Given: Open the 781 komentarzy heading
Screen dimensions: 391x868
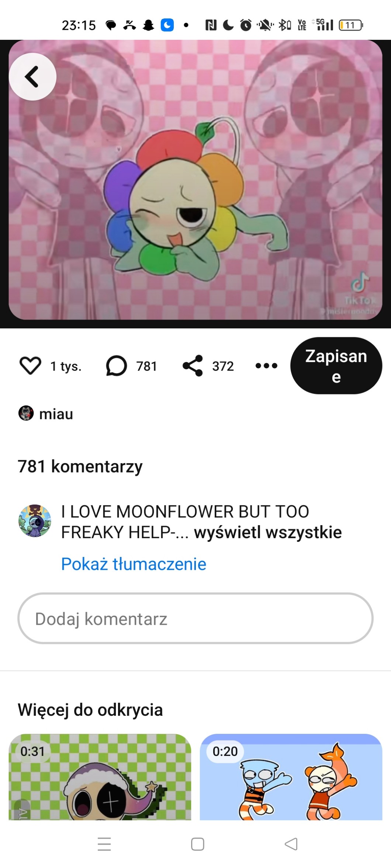Looking at the screenshot, I should tap(80, 466).
